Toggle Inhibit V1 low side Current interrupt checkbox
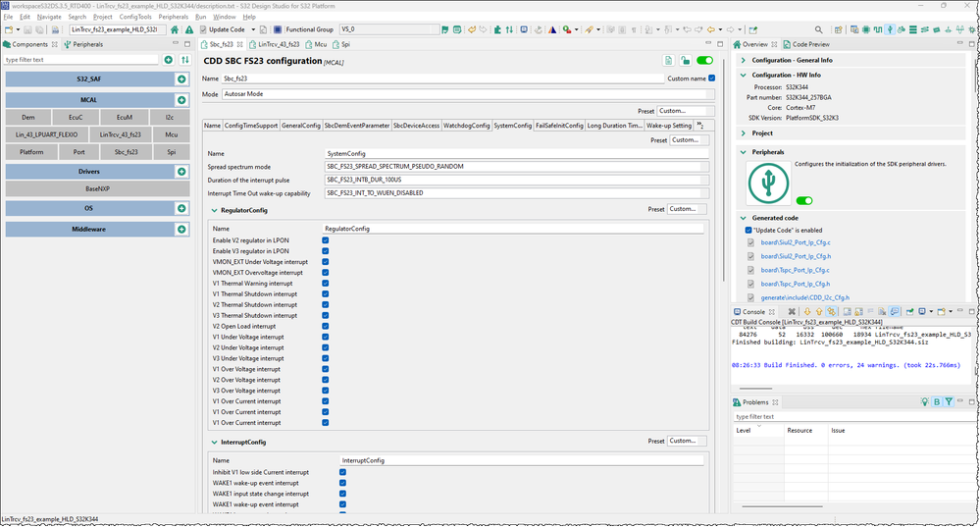The width and height of the screenshot is (980, 527). click(342, 472)
